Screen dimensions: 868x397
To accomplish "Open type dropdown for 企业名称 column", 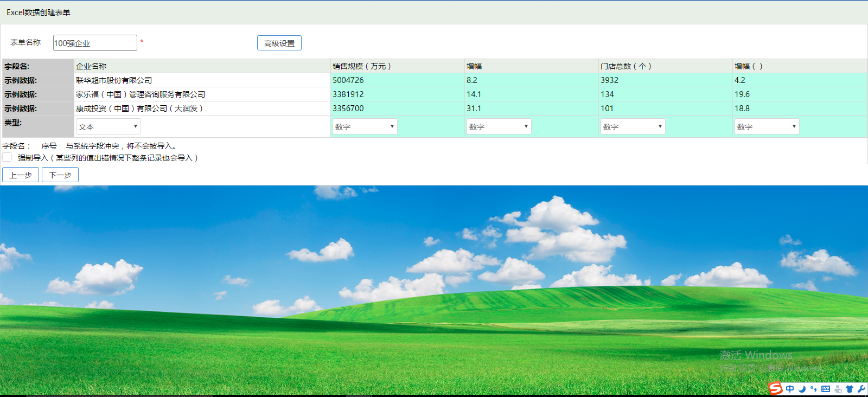I will 108,126.
